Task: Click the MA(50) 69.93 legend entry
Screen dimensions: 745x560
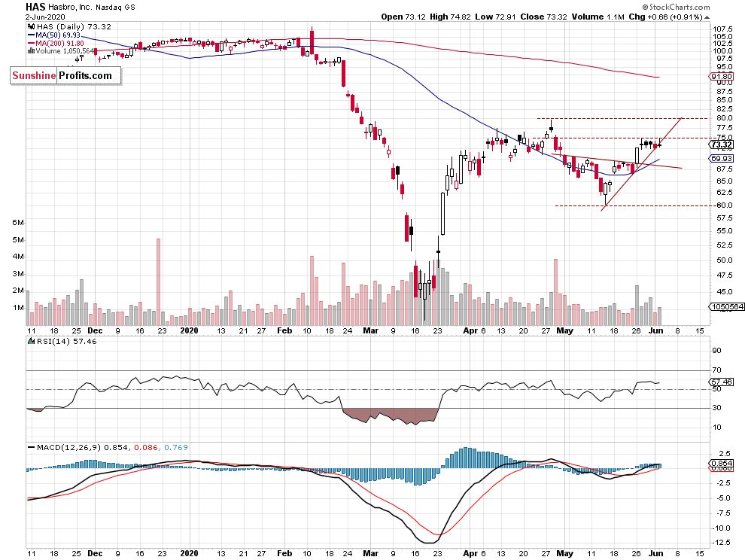Action: point(58,35)
